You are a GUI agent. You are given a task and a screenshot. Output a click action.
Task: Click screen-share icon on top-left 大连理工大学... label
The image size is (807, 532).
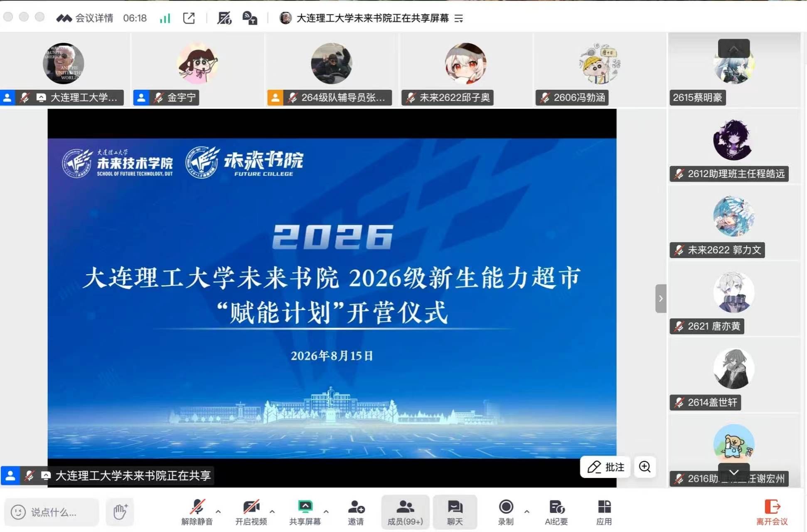tap(41, 98)
